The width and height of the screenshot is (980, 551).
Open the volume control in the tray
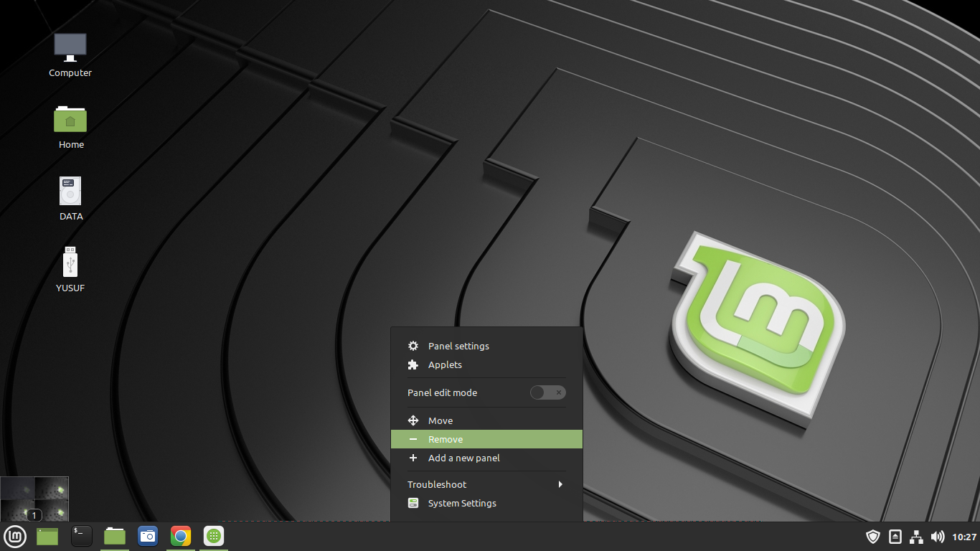(938, 537)
